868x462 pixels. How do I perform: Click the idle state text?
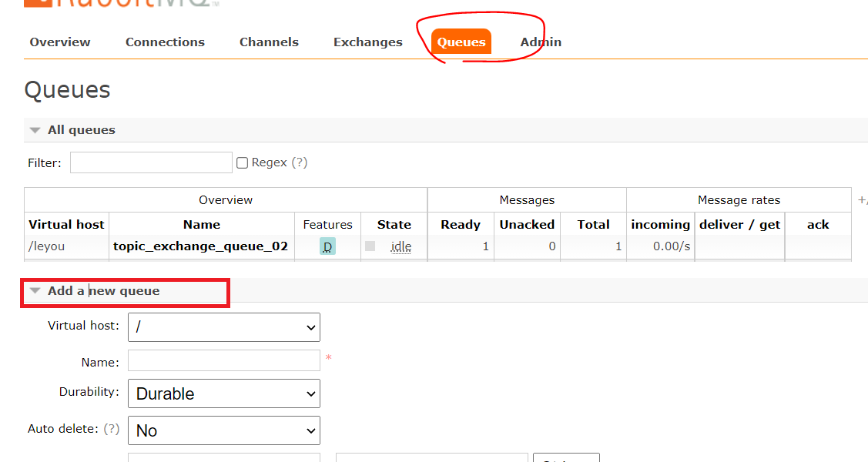click(400, 246)
